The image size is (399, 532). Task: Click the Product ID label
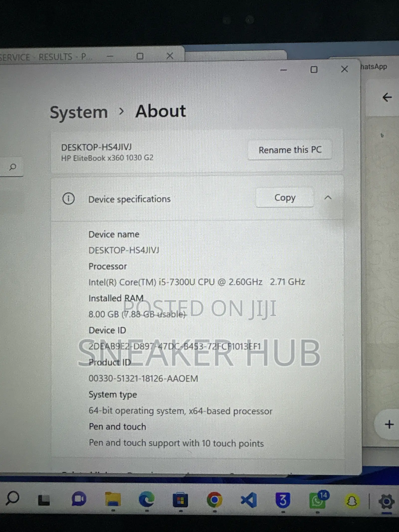click(110, 362)
